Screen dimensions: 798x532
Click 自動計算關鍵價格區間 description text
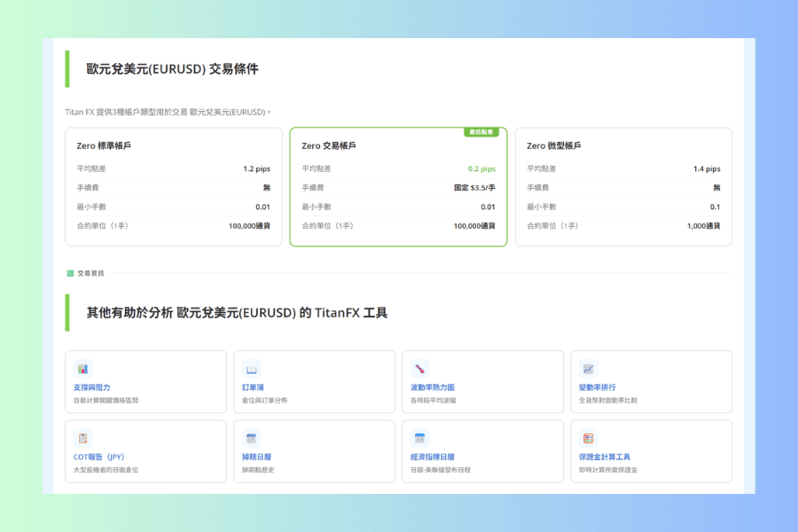(x=106, y=400)
